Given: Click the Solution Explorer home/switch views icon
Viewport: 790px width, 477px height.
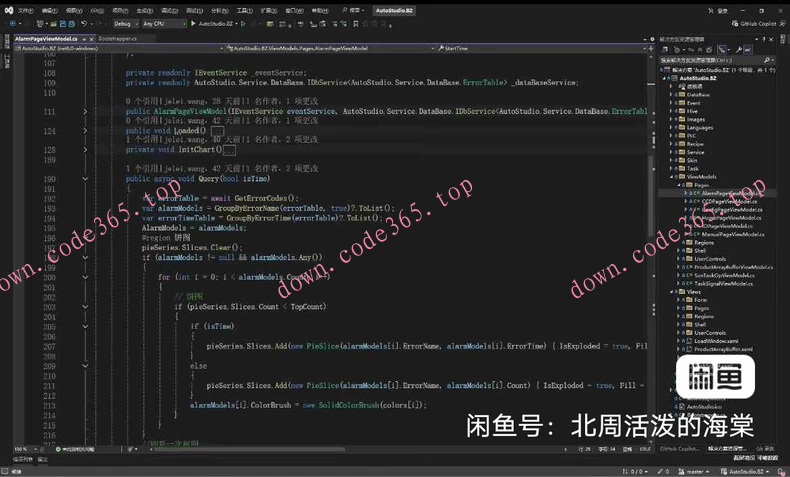Looking at the screenshot, I should (665, 49).
